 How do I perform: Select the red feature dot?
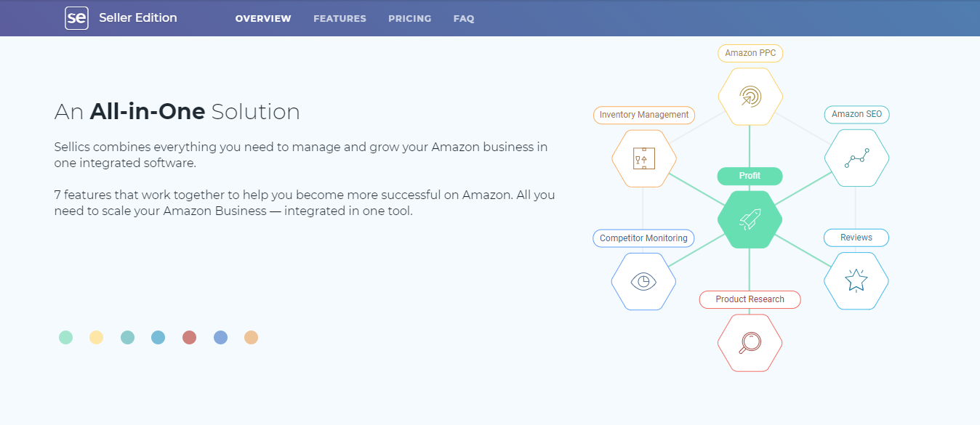click(x=189, y=338)
